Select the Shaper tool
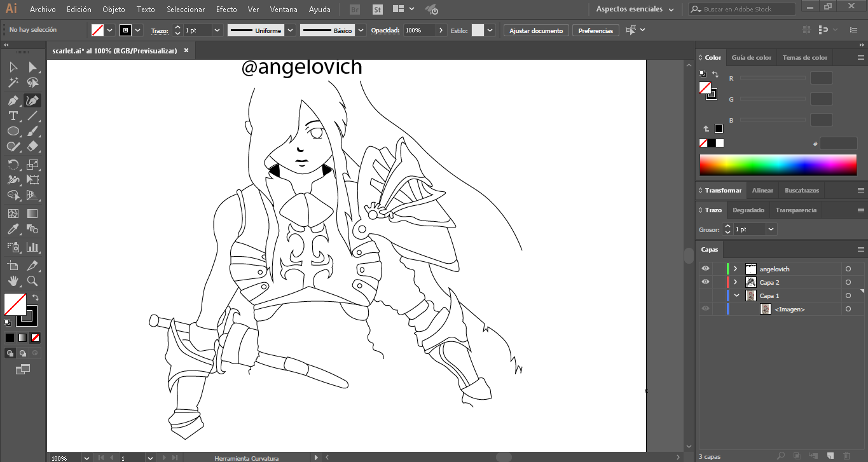Screen dimensions: 868x462 click(13, 146)
